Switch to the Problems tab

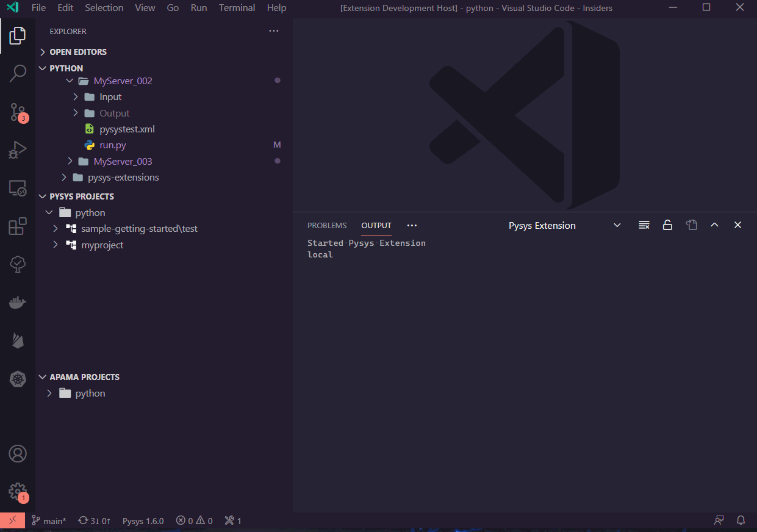pyautogui.click(x=327, y=225)
